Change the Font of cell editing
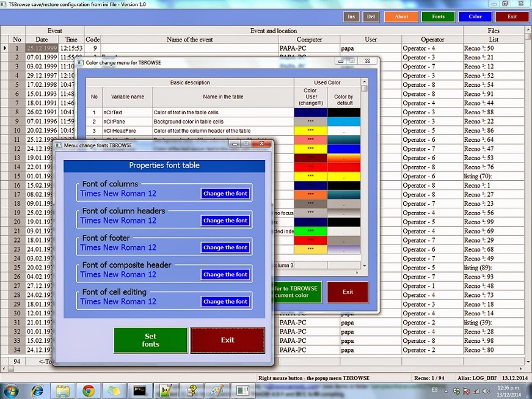532x399 pixels. click(225, 301)
